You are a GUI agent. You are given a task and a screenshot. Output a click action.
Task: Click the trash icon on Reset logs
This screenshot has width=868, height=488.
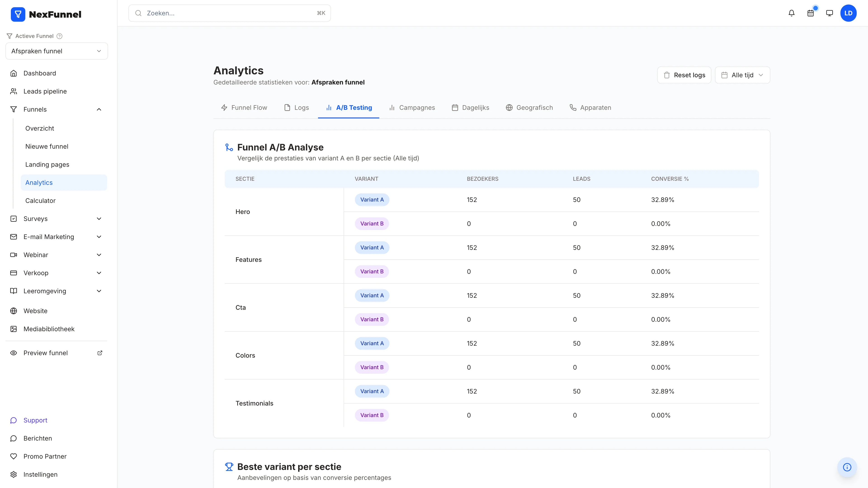tap(667, 75)
